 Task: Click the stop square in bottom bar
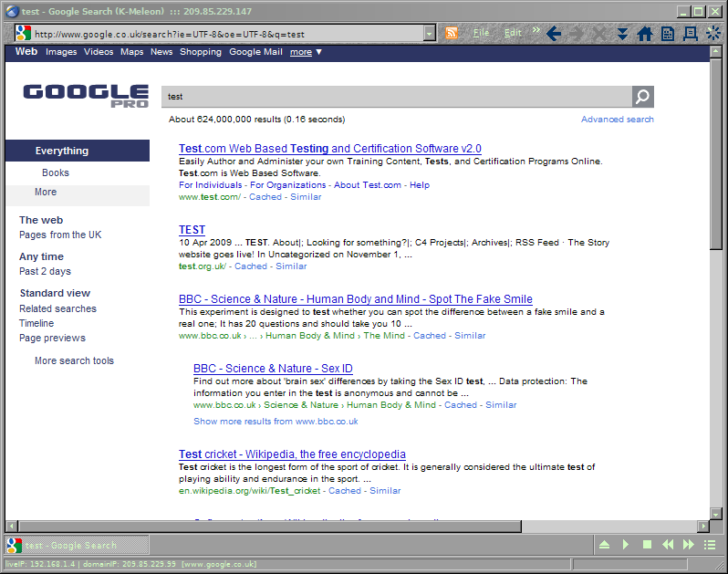[647, 544]
